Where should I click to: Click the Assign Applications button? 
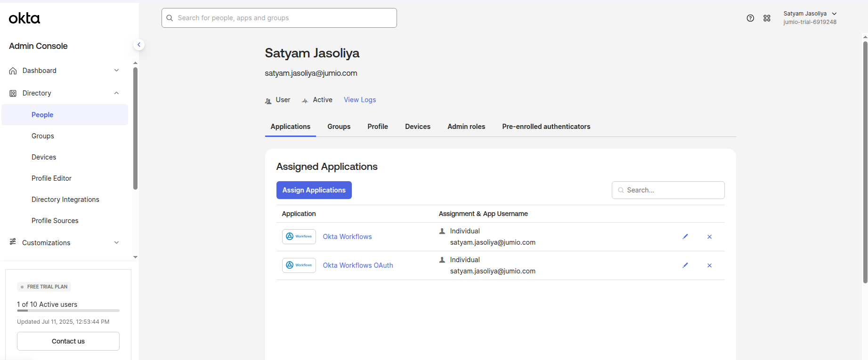[x=314, y=190]
